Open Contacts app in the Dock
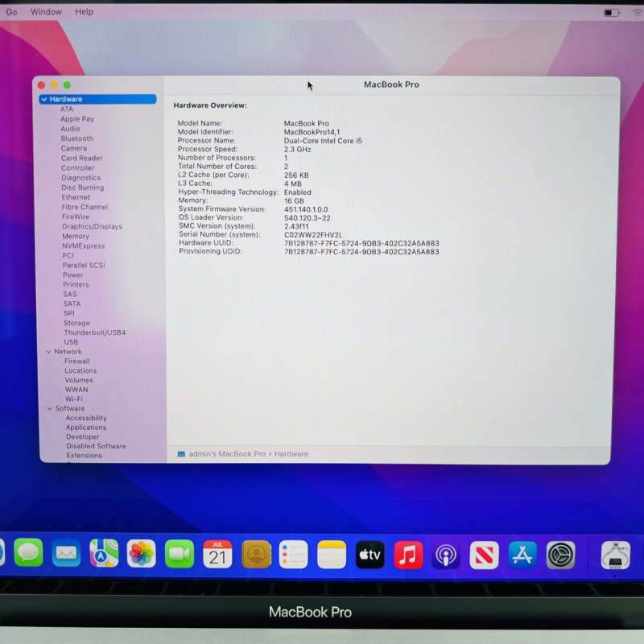 pos(256,554)
